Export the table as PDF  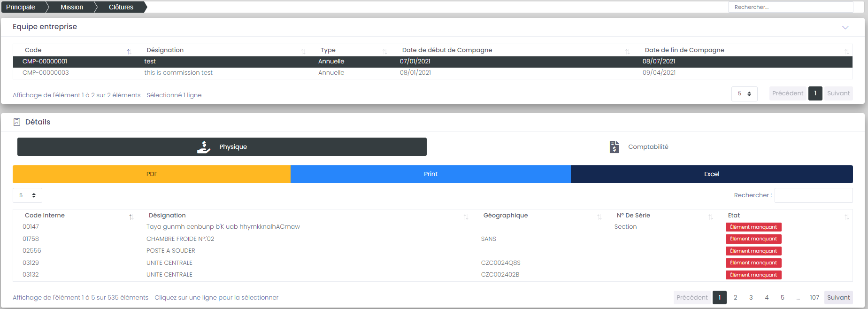coord(152,174)
